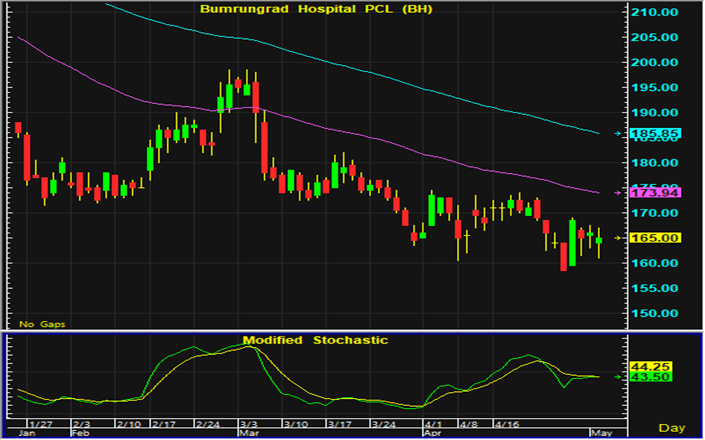Screen dimensions: 705x440
Task: Click the magenta arrow marker beside 173.94
Action: pos(619,191)
